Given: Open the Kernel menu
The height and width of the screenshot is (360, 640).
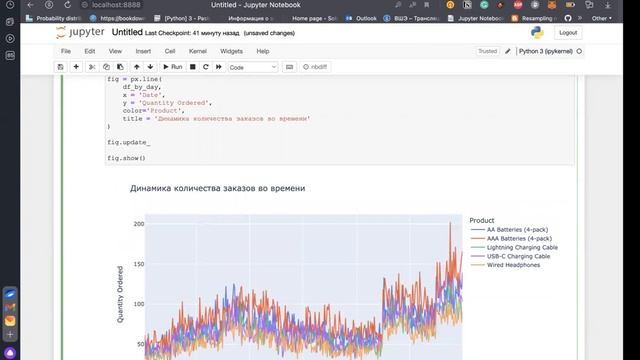Looking at the screenshot, I should [x=198, y=51].
